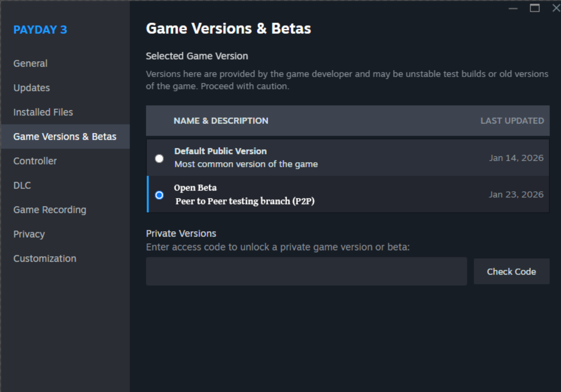Click the NAME & DESCRIPTION column header

pyautogui.click(x=221, y=120)
